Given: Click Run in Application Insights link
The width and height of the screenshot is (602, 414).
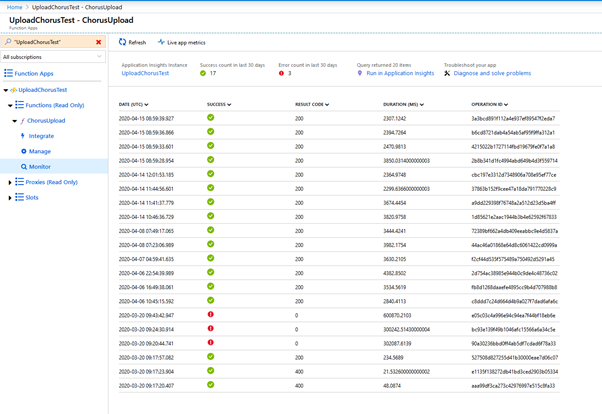Looking at the screenshot, I should coord(400,73).
